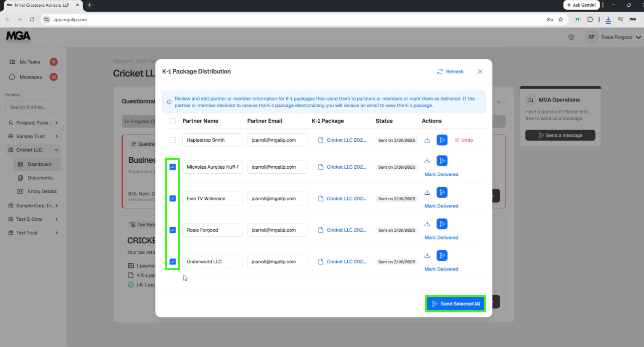The width and height of the screenshot is (644, 347).
Task: Send K-1 package to Rosie Forgood
Action: pos(442,224)
